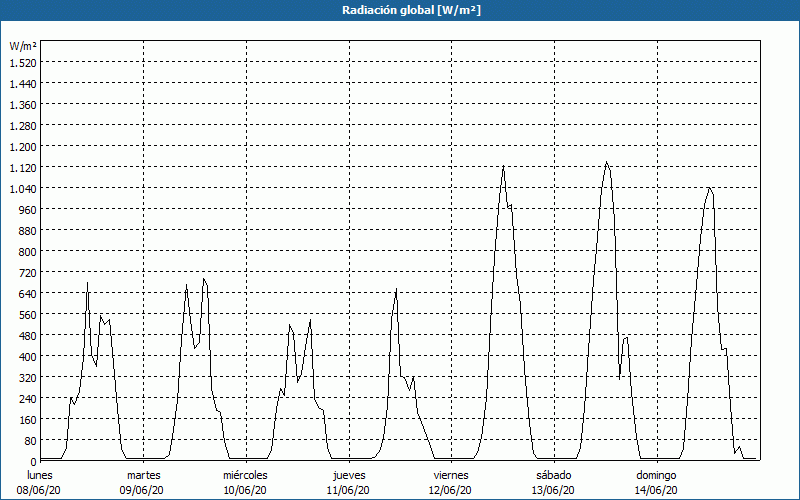This screenshot has width=800, height=500.
Task: Click the 720 y-axis value
Action: pos(27,272)
